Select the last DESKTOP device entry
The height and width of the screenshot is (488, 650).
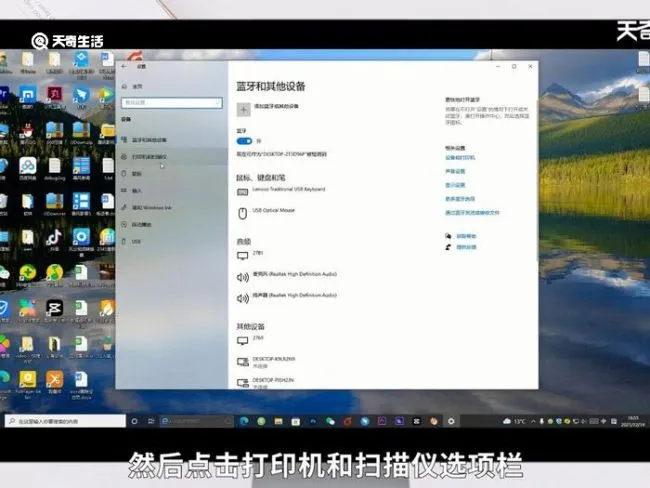(x=266, y=383)
